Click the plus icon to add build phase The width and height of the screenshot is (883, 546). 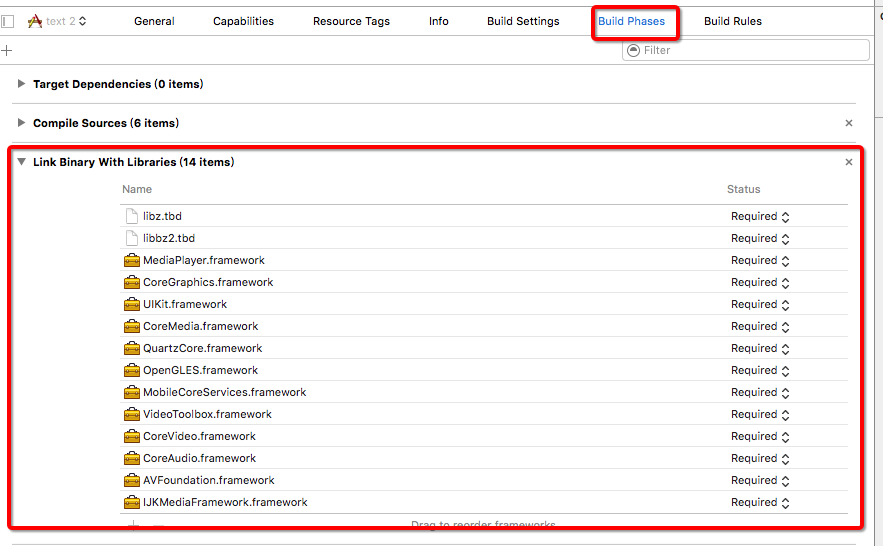click(8, 50)
